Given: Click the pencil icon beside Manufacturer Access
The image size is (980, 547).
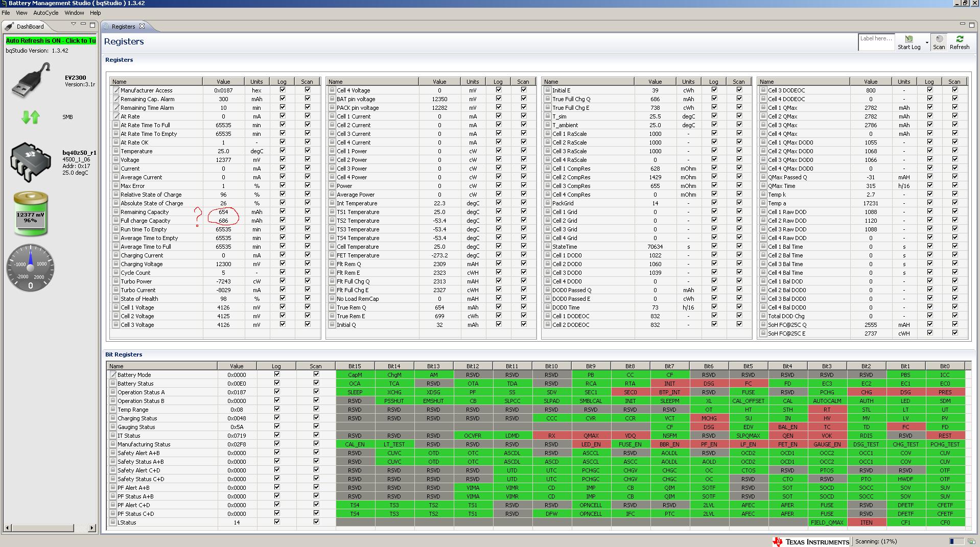Looking at the screenshot, I should (116, 90).
